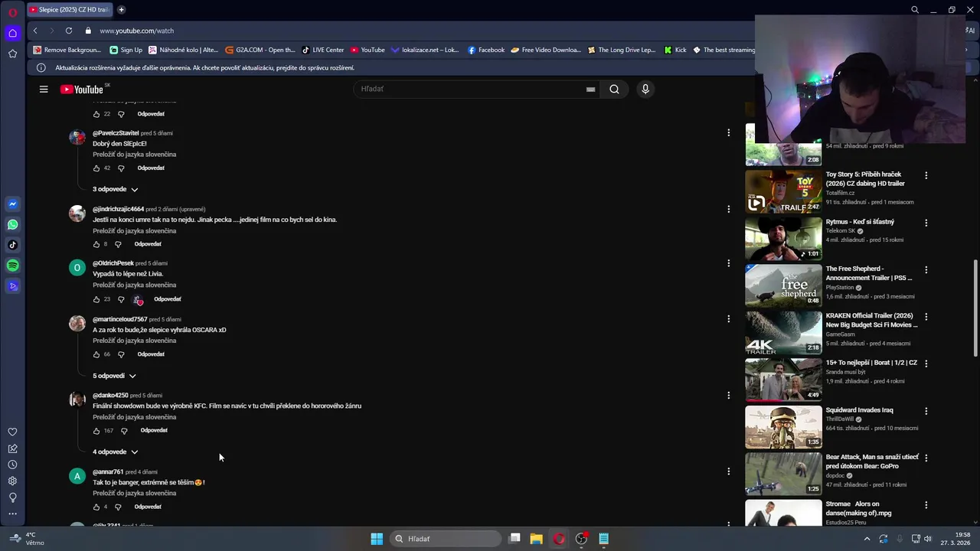Screen dimensions: 980x551
Task: Go back with the browser back arrow
Action: 35,31
